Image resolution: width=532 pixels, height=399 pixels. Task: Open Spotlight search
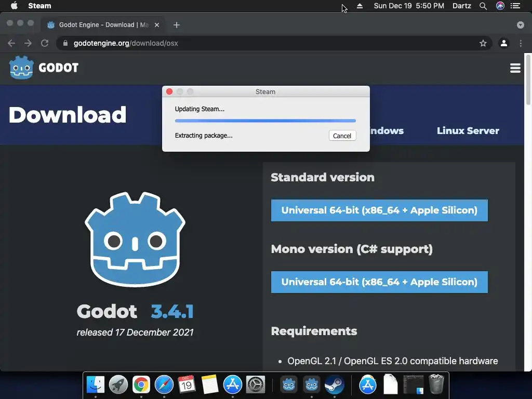coord(483,6)
